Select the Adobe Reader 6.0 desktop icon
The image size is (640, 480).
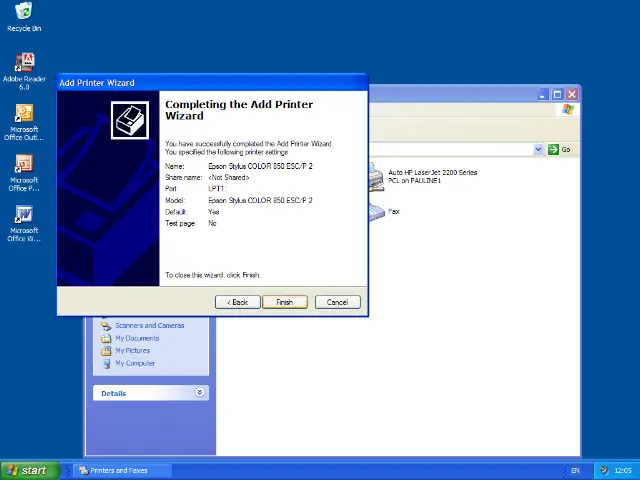(x=24, y=71)
